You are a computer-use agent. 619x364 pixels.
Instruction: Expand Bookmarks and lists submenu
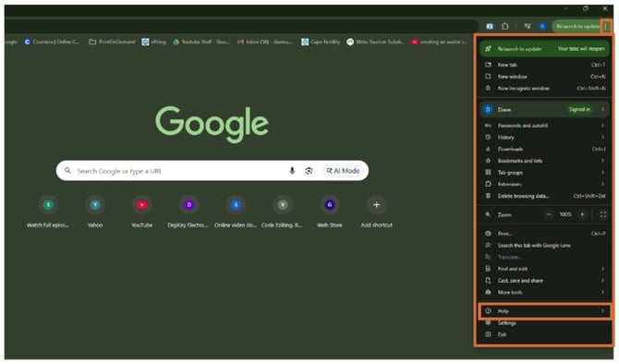click(x=545, y=161)
